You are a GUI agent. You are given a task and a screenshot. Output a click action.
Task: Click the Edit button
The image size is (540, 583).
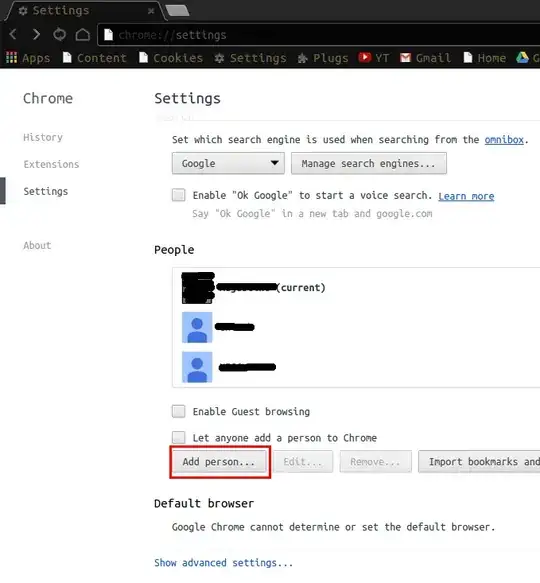303,462
